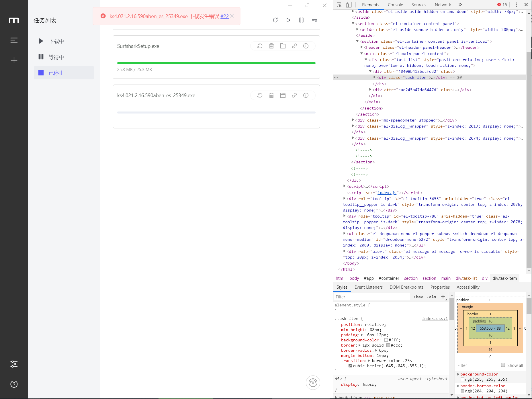Screen dimensions: 532x399
Task: Select the div.task-list breadcrumb
Action: pos(466,278)
